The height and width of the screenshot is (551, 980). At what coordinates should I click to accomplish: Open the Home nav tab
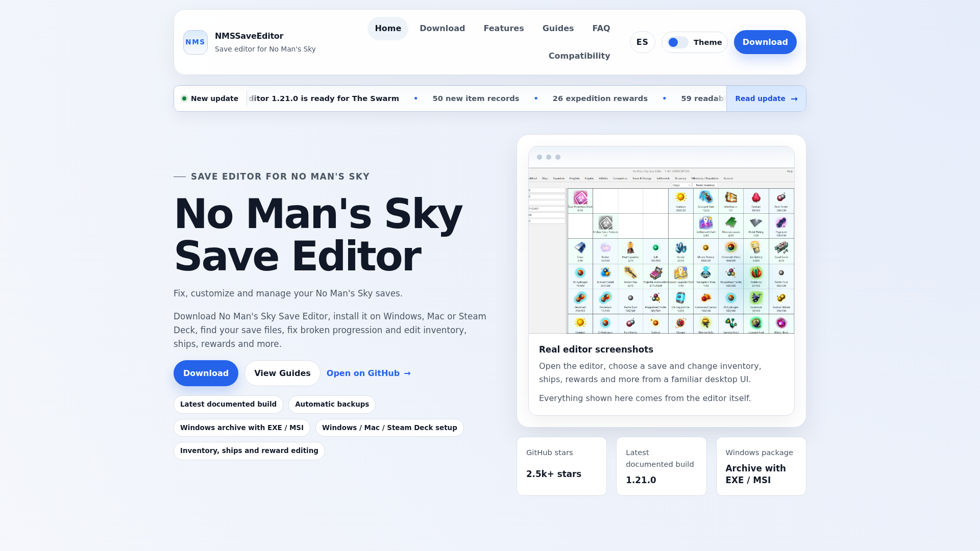point(388,29)
